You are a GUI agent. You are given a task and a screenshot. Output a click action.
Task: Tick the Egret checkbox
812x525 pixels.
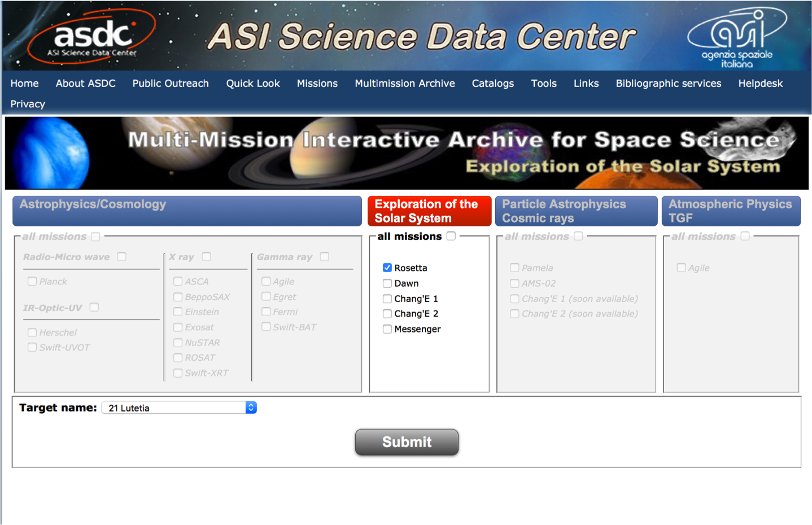266,296
